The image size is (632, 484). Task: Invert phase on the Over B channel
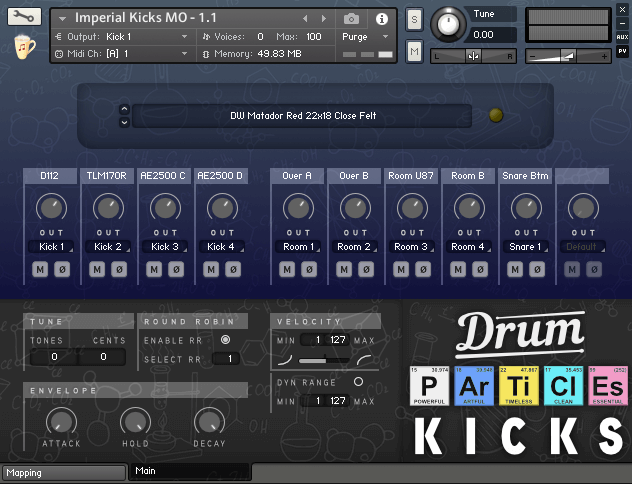[x=366, y=269]
